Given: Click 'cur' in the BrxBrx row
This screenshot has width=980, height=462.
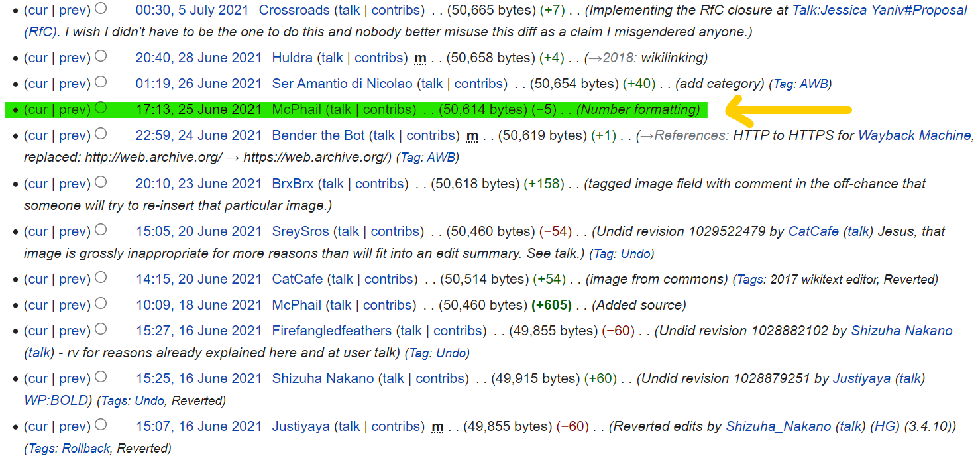Looking at the screenshot, I should tap(38, 184).
